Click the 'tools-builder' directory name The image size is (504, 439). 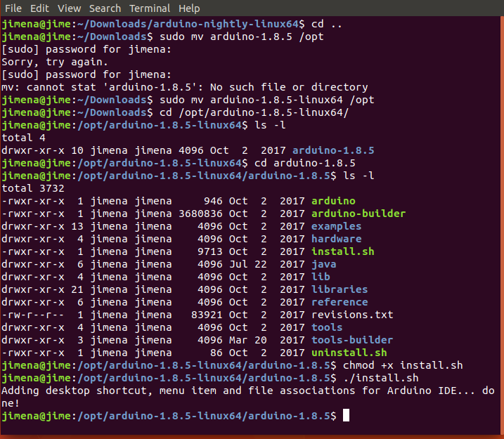(x=352, y=340)
